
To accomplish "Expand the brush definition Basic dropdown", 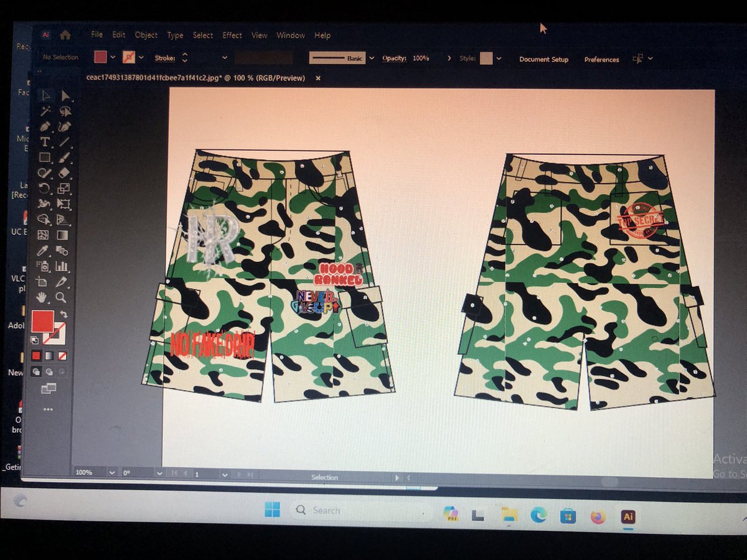I will [371, 58].
